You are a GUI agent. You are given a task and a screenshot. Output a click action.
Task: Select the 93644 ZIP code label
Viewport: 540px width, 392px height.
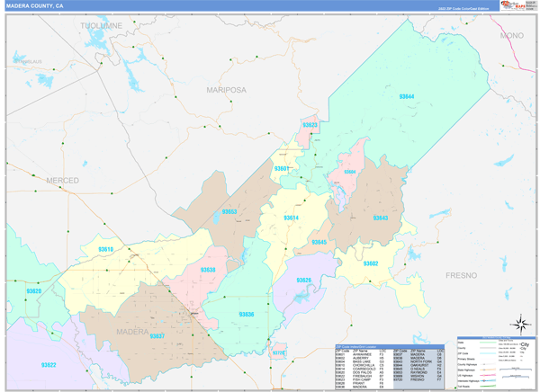pos(406,96)
